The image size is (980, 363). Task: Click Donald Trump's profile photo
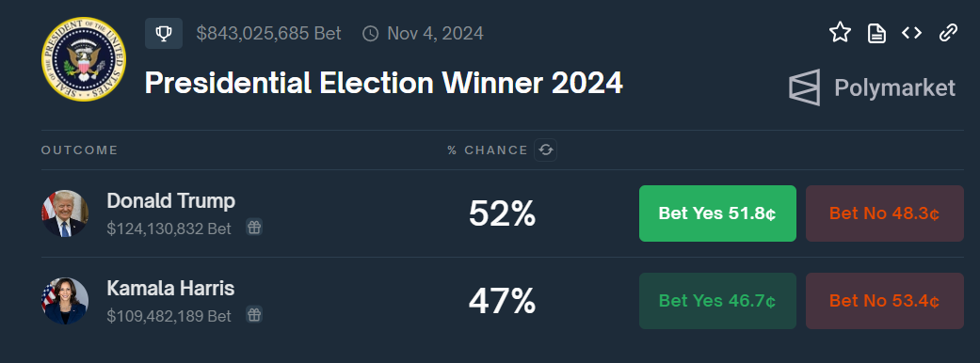[65, 213]
